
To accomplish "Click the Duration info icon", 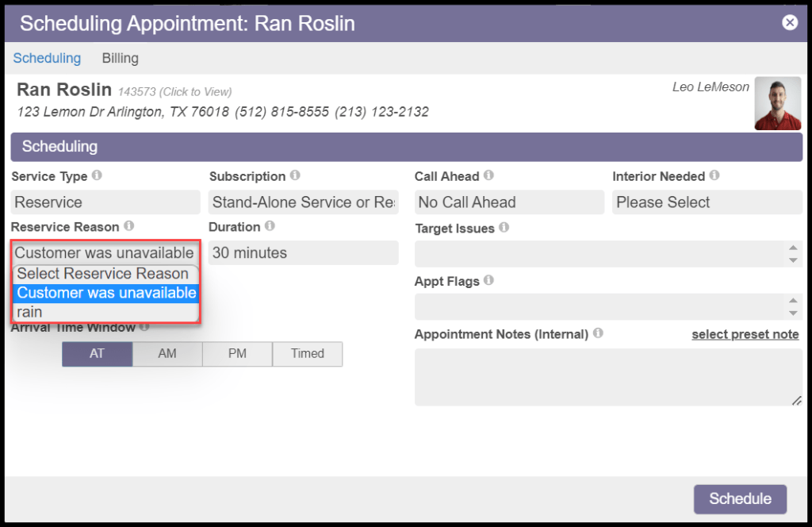I will click(x=270, y=226).
